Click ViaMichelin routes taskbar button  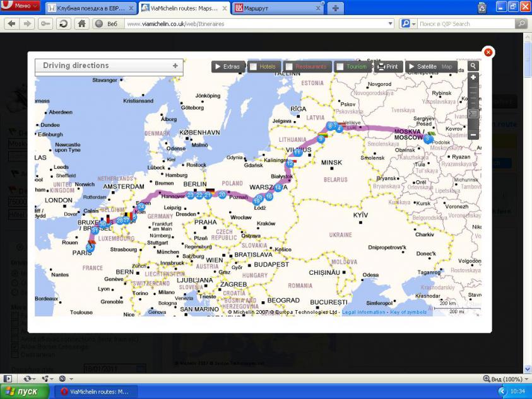pyautogui.click(x=95, y=391)
